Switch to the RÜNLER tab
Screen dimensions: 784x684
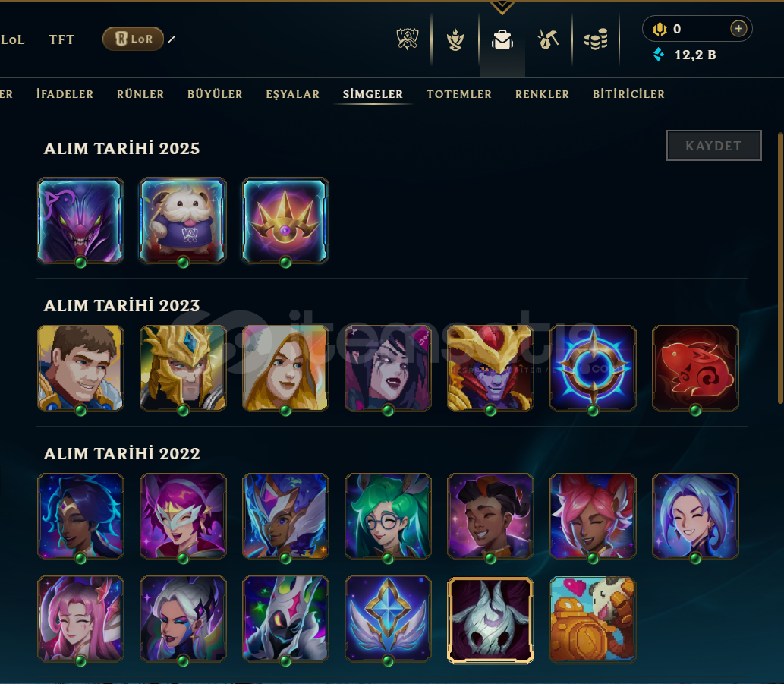pos(140,94)
